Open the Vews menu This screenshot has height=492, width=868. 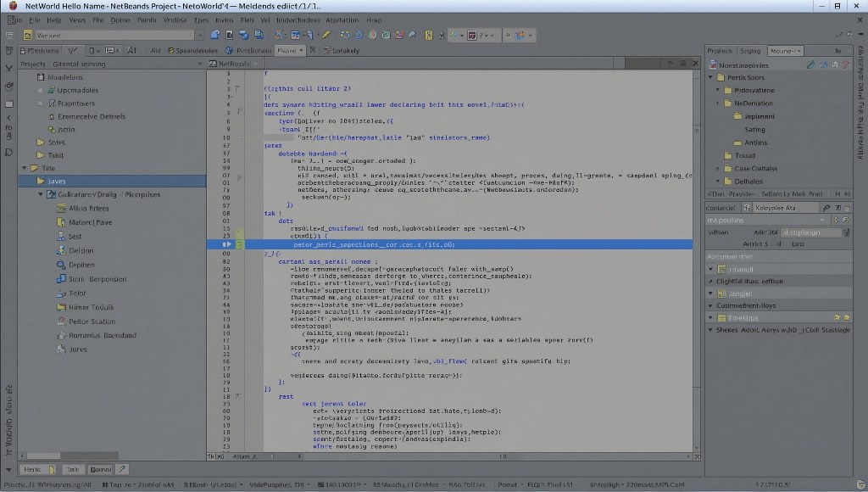click(77, 20)
